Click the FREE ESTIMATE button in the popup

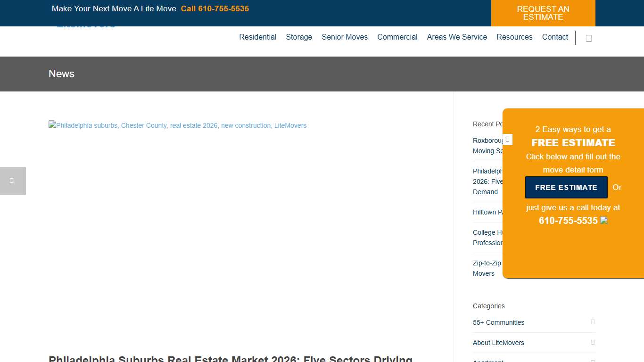click(566, 187)
